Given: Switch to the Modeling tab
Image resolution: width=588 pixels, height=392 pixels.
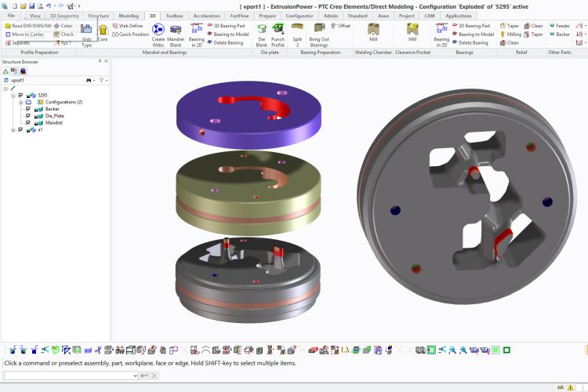Looking at the screenshot, I should click(129, 16).
